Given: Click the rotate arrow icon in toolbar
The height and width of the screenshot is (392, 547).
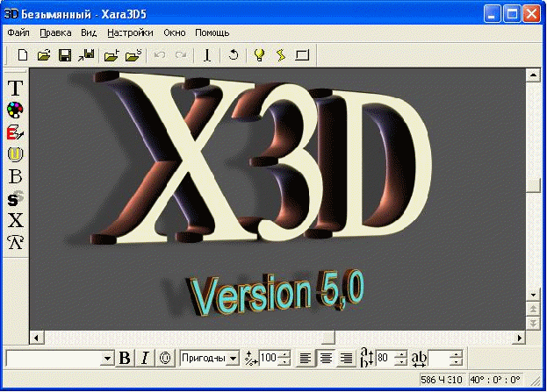Looking at the screenshot, I should (233, 55).
